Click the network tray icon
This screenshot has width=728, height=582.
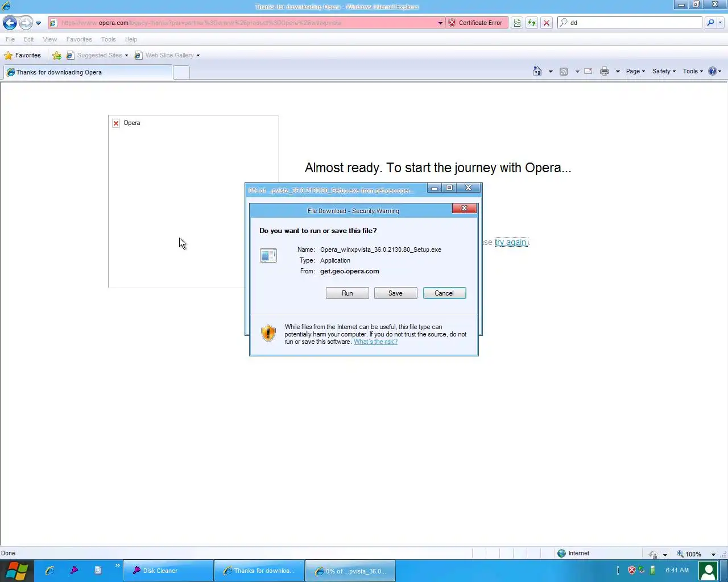pyautogui.click(x=642, y=570)
